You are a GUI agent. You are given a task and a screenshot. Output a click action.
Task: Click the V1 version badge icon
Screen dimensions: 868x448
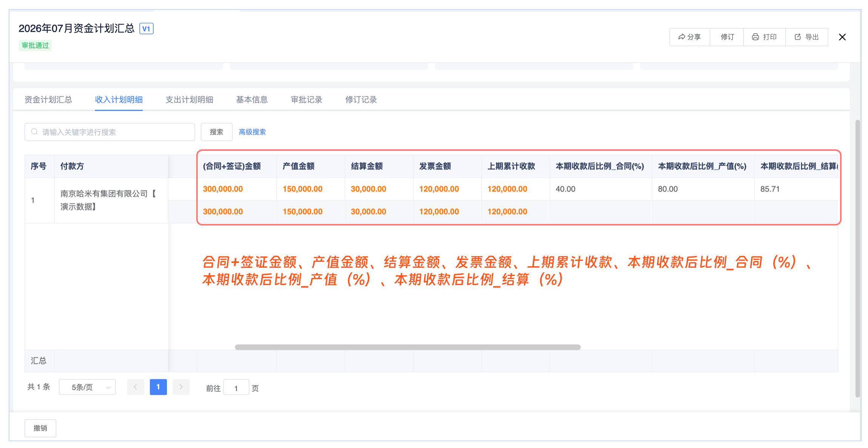146,29
